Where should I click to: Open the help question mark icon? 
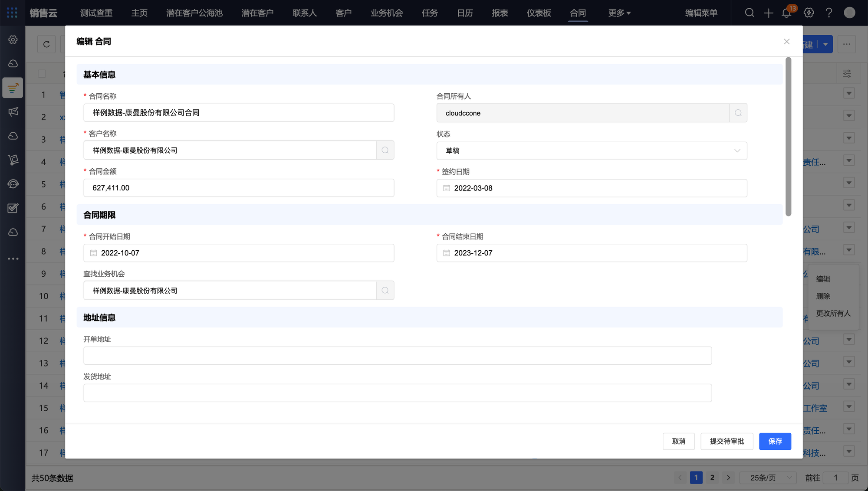click(x=829, y=13)
